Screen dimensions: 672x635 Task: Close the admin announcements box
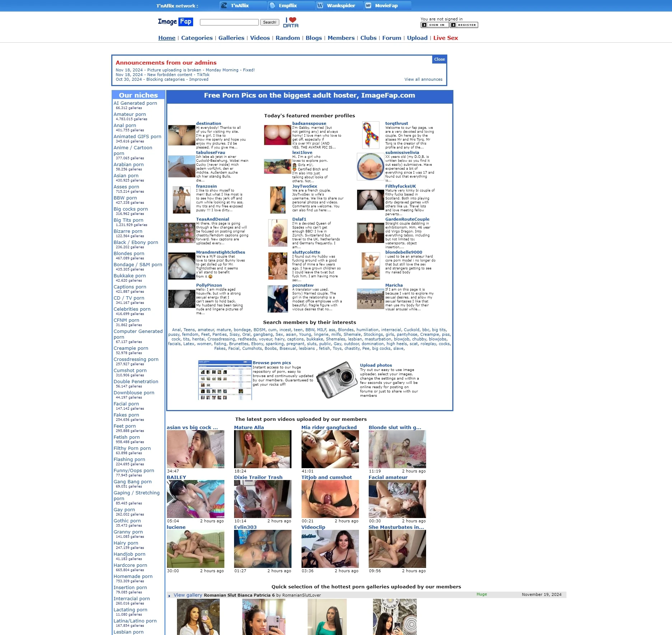click(x=439, y=60)
